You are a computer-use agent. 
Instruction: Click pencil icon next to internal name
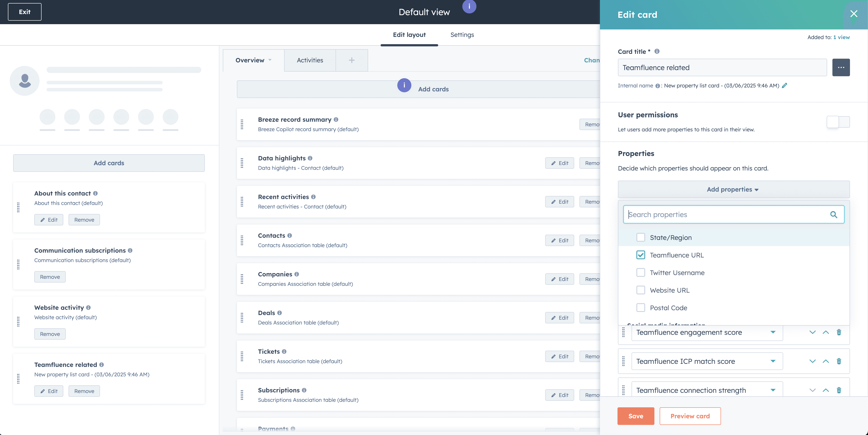click(x=784, y=86)
